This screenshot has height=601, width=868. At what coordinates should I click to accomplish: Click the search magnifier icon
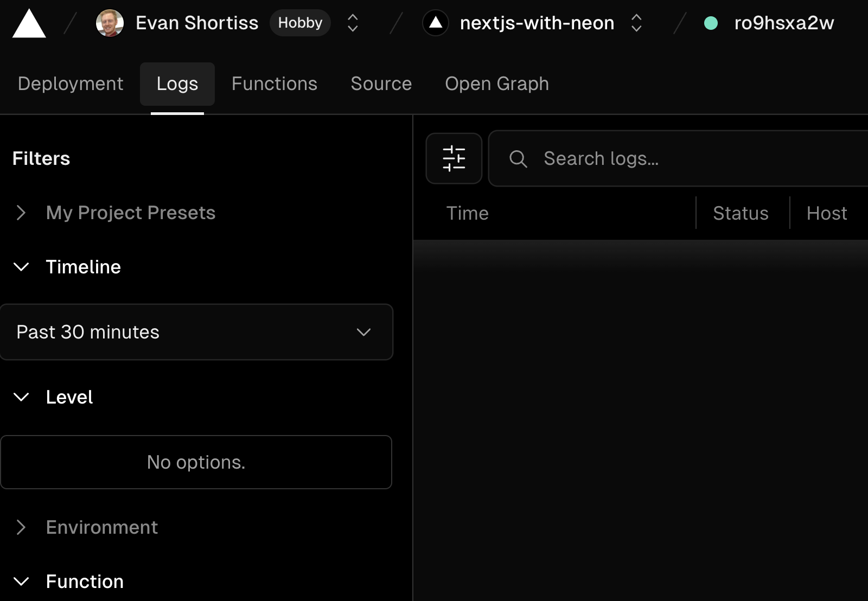point(518,159)
